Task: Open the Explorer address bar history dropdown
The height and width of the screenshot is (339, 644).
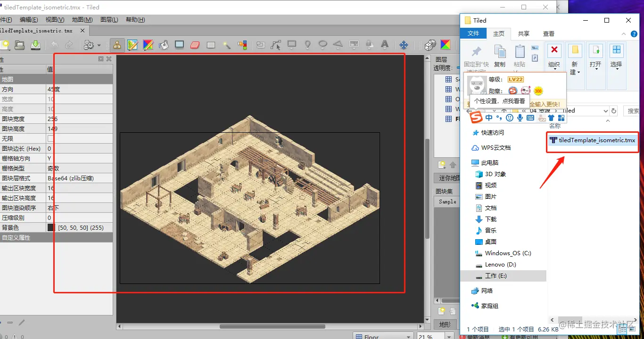Action: [x=606, y=111]
